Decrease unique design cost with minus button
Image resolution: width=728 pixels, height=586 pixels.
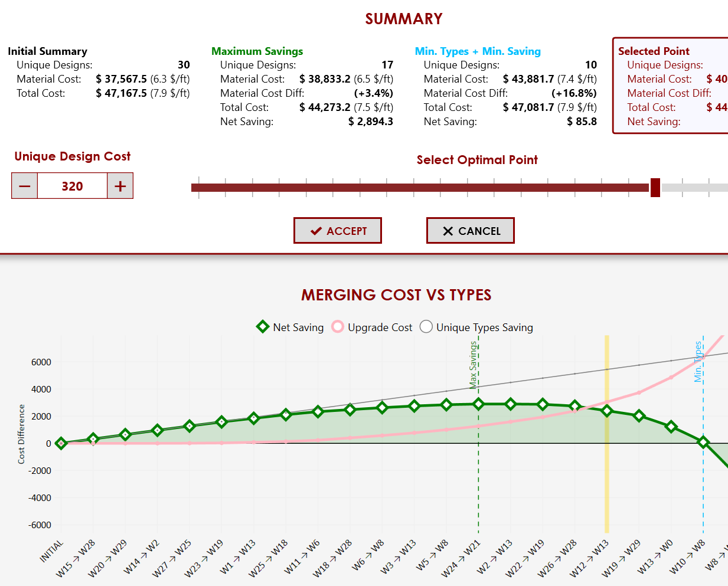[x=25, y=186]
